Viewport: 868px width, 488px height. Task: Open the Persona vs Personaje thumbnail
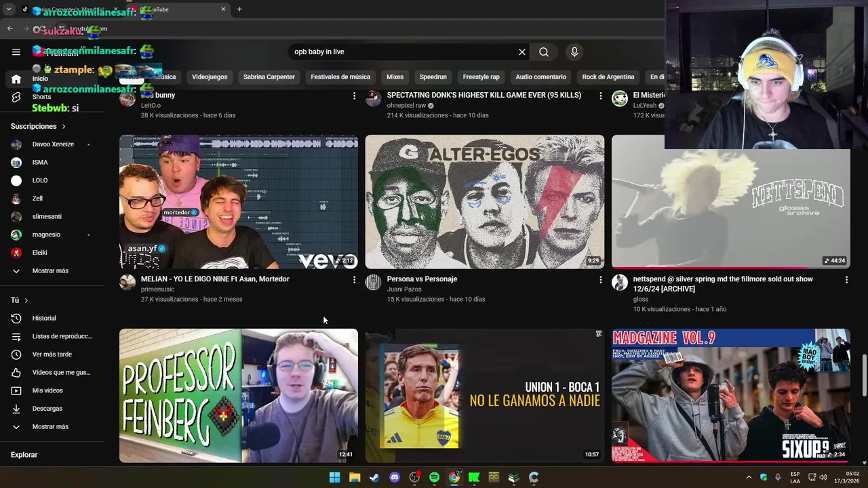point(484,202)
